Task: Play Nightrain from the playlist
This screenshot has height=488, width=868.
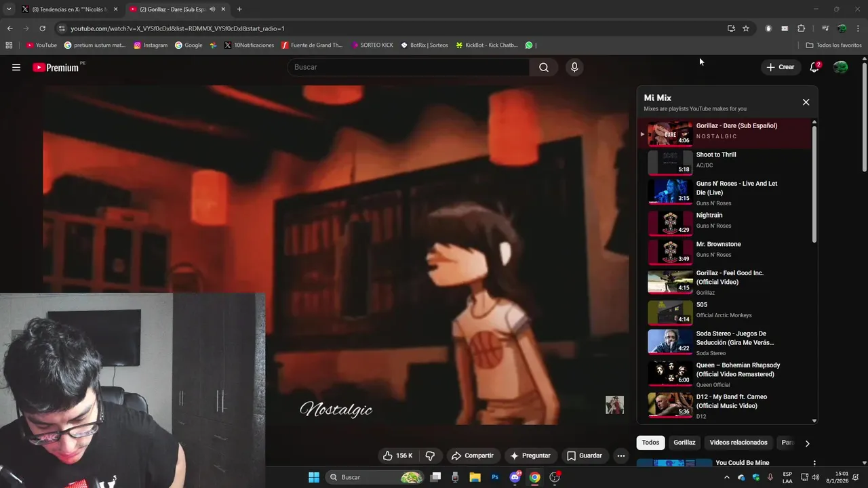Action: click(x=724, y=223)
